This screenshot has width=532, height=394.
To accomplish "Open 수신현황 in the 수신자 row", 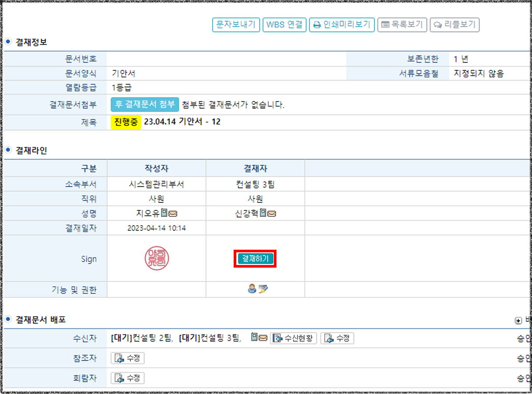I will pyautogui.click(x=294, y=338).
